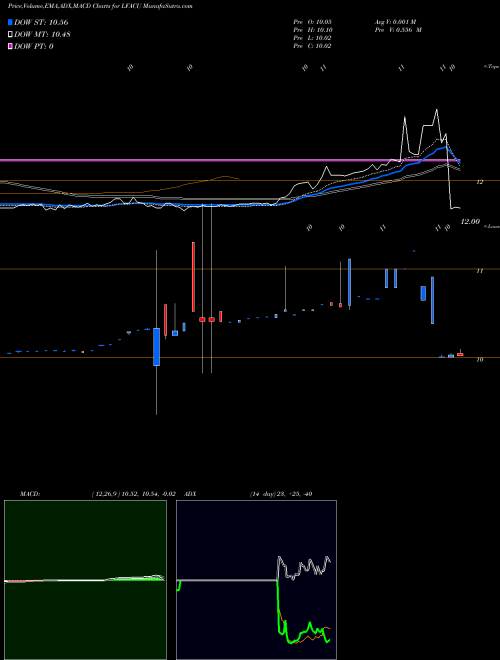Click the '12.00' price label near volume line

[470, 221]
